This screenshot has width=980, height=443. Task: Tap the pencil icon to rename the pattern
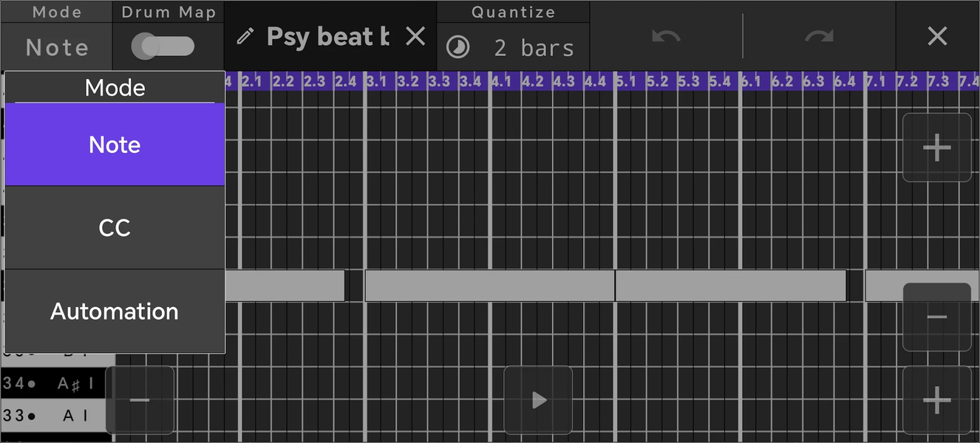[244, 35]
